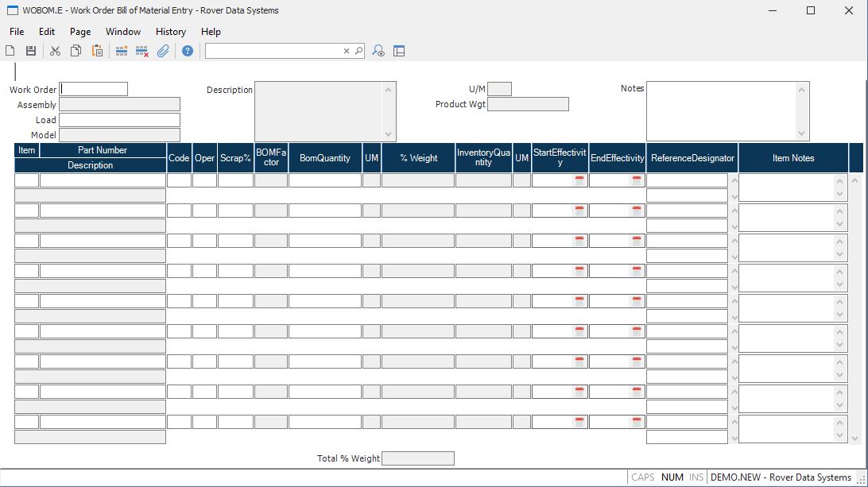The width and height of the screenshot is (868, 487).
Task: Open the File menu
Action: pos(17,32)
